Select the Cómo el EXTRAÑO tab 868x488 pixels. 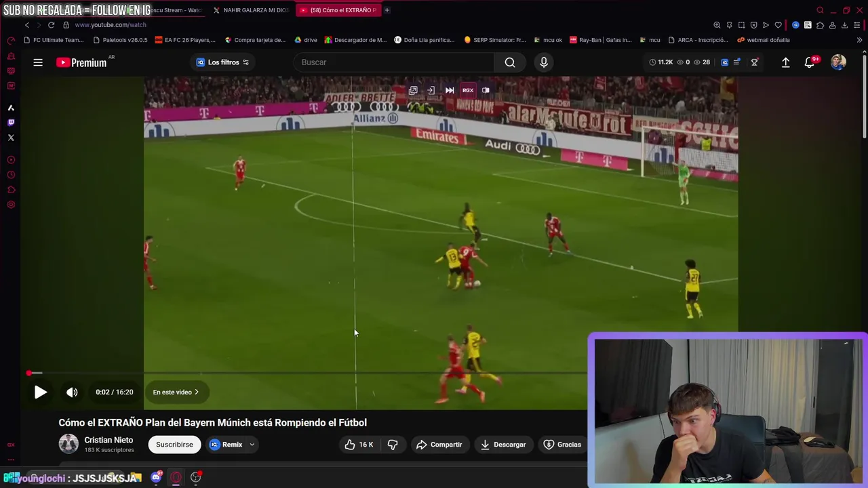pyautogui.click(x=337, y=10)
